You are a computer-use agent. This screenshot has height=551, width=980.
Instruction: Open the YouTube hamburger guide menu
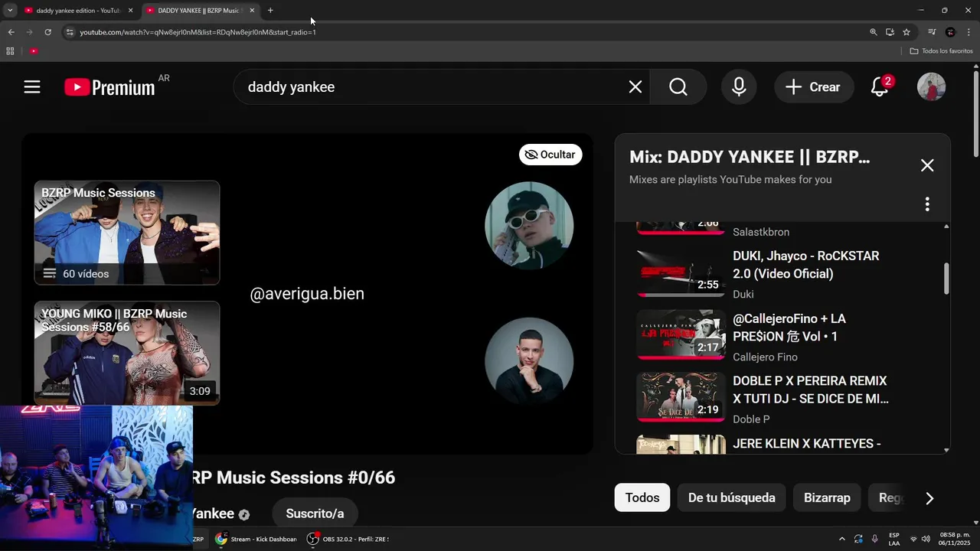point(32,87)
